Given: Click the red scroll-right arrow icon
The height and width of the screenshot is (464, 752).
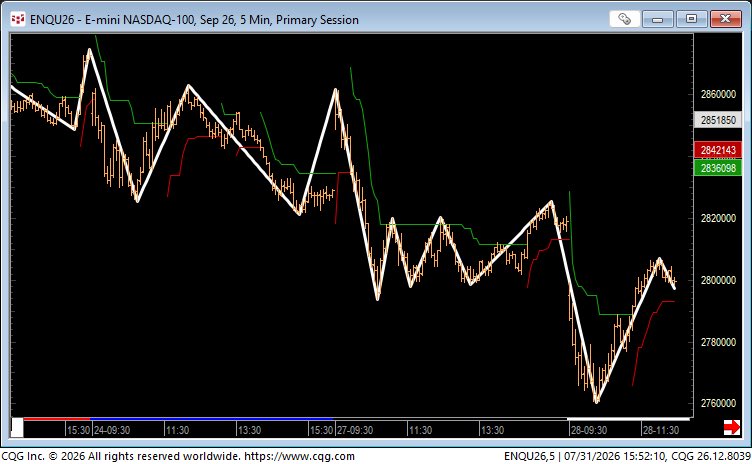Looking at the screenshot, I should (731, 427).
